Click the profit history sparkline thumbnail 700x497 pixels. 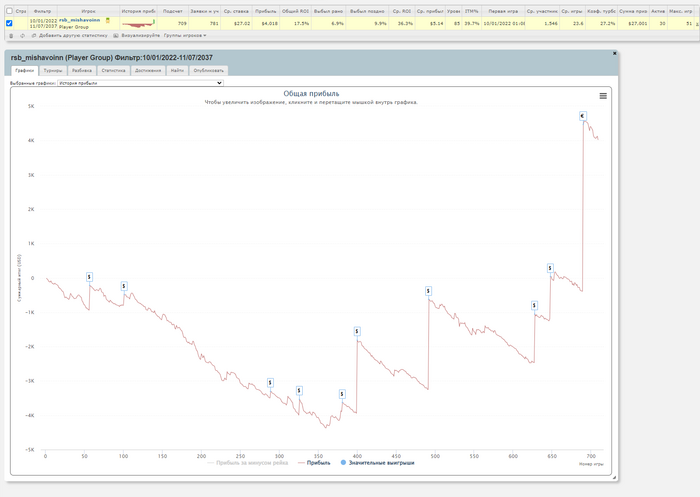tap(138, 23)
